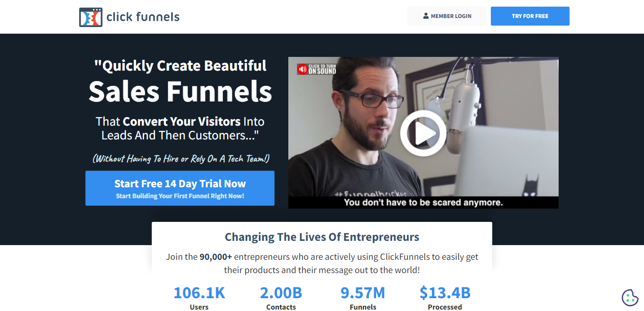Click the Changing The Lives Of Entrepreneurs heading
Viewport: 644px width, 311px height.
pyautogui.click(x=322, y=237)
